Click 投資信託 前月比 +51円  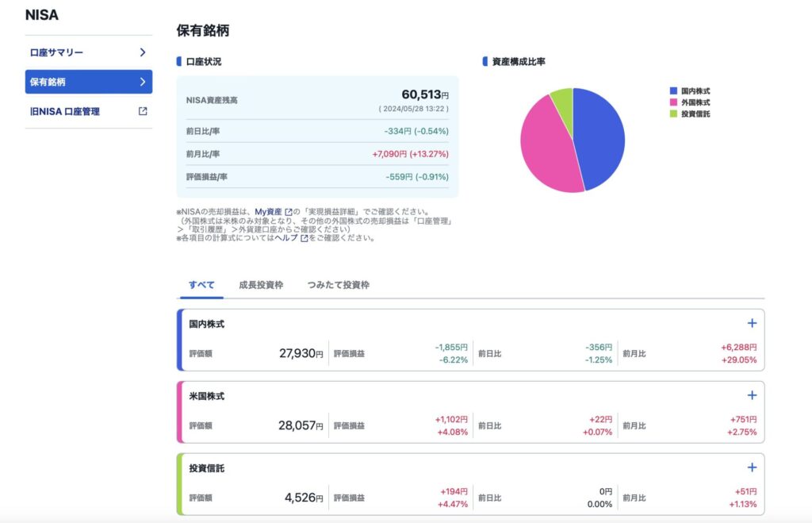click(x=745, y=491)
